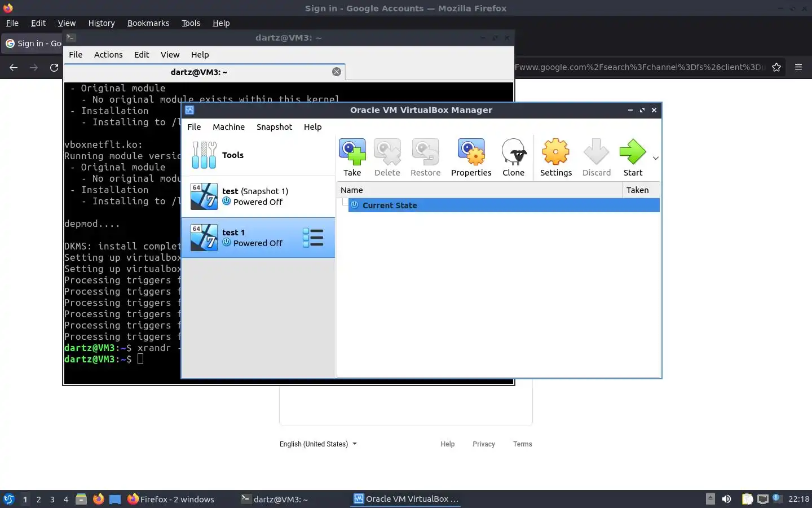Switch to Firefox - 2 windows taskbar entry

click(x=171, y=499)
